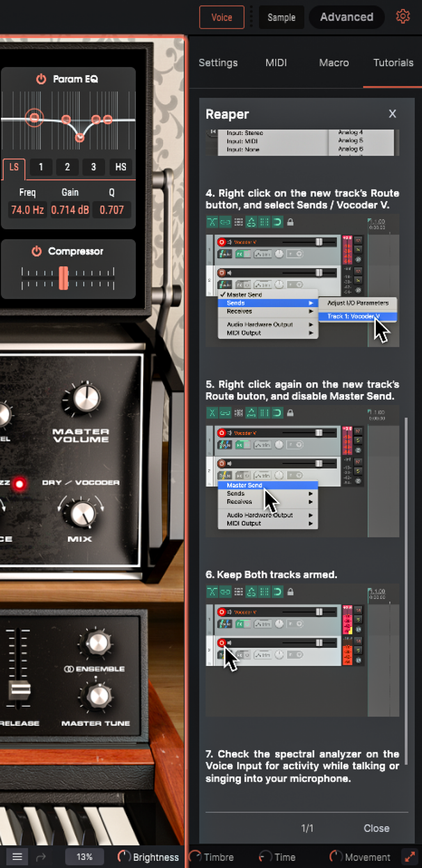Click the Movement macro knob
Viewport: 422px width, 868px height.
(336, 856)
